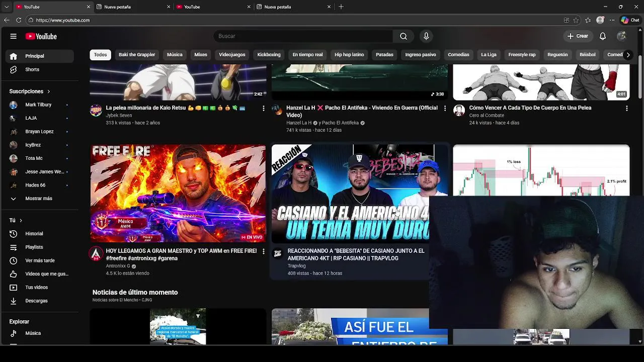Reload the page with browser refresh
Image resolution: width=644 pixels, height=362 pixels.
coord(19,20)
